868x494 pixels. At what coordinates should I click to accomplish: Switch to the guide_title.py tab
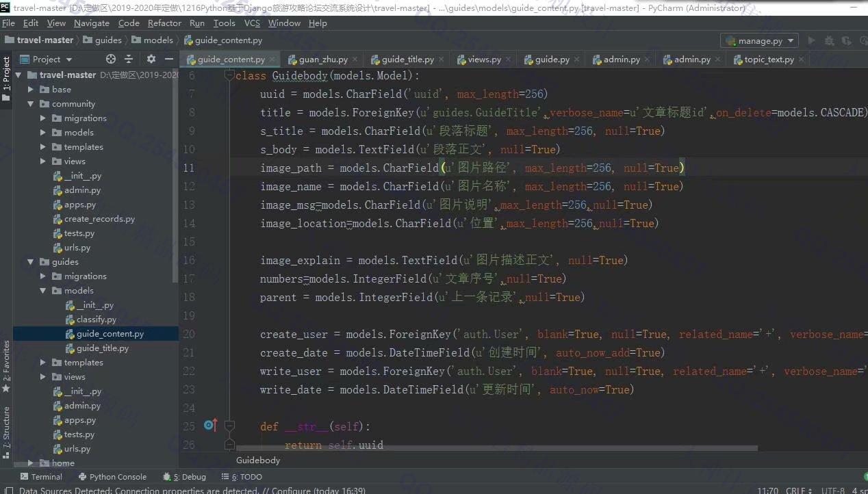[x=408, y=60]
